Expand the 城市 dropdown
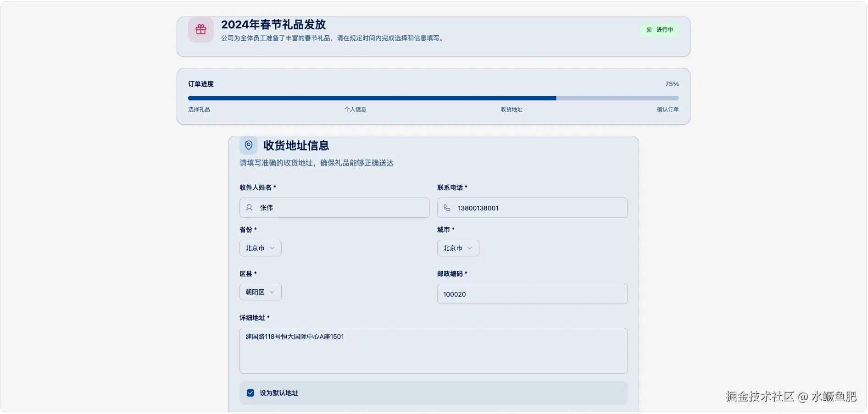This screenshot has height=414, width=868. [457, 248]
